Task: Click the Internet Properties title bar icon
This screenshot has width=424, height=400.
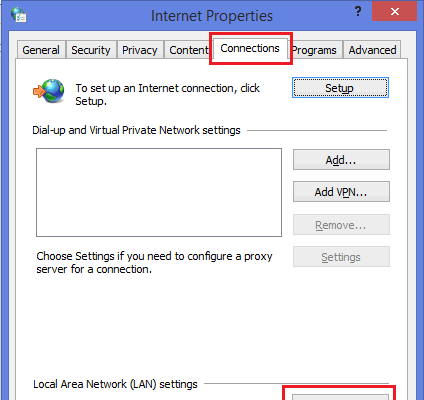Action: point(19,15)
